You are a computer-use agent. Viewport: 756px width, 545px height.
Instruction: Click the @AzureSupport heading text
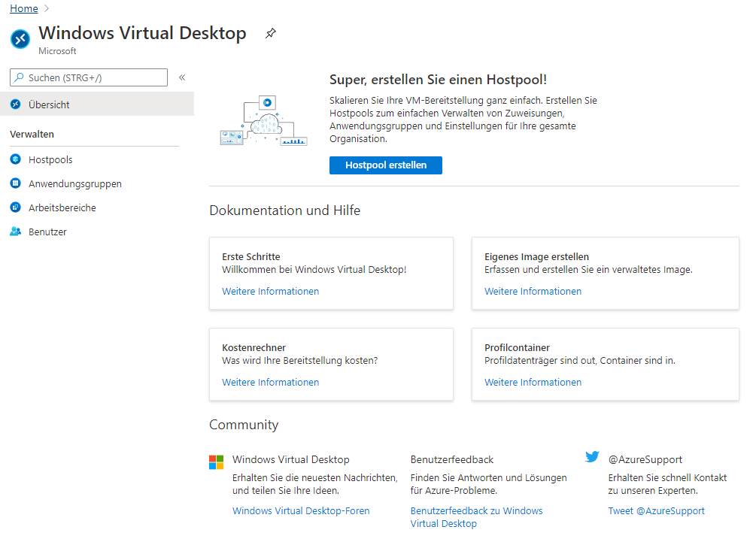[x=645, y=459]
